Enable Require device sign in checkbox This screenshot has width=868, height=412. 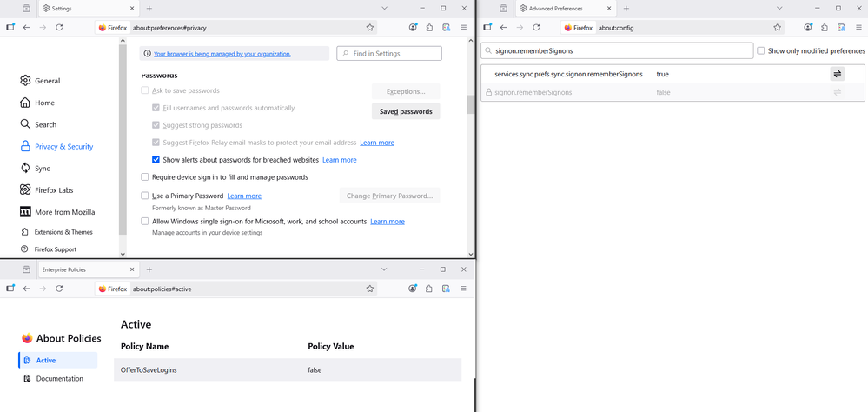(145, 177)
